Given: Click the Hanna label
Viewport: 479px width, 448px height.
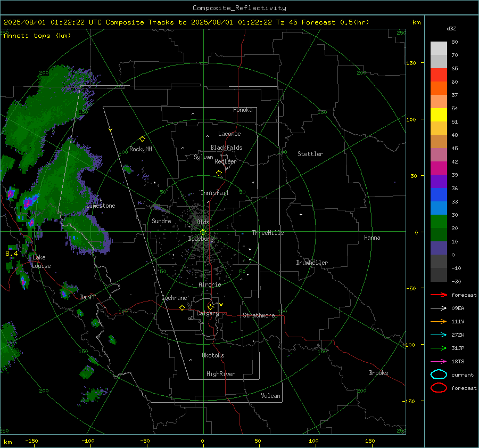Looking at the screenshot, I should click(372, 238).
